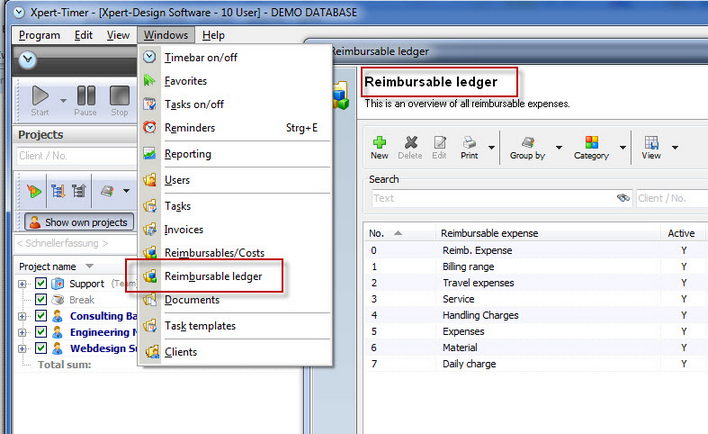Image resolution: width=708 pixels, height=434 pixels.
Task: Click the Client / No. field in Projects panel
Action: coord(76,156)
